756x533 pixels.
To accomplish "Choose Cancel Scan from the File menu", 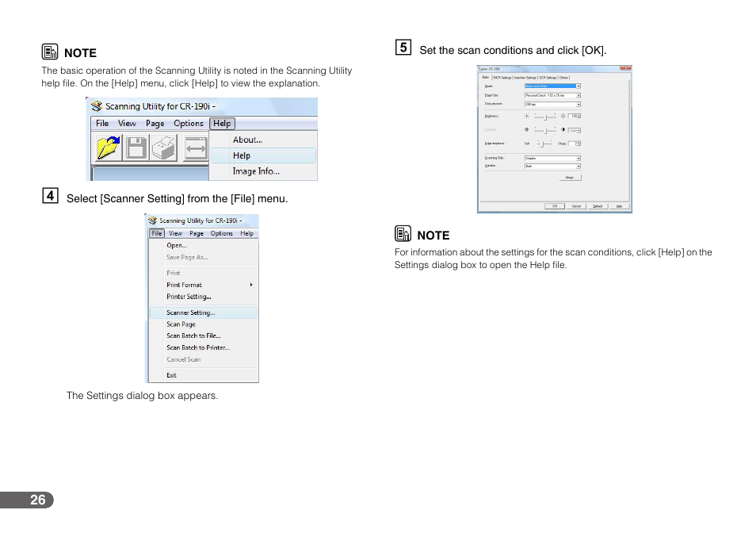I will click(183, 359).
